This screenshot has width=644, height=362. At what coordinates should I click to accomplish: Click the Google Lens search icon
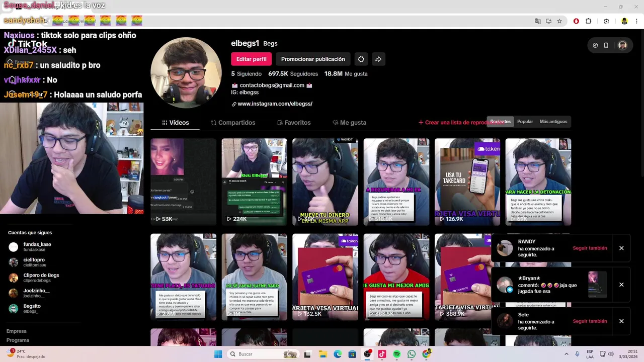[x=606, y=21]
